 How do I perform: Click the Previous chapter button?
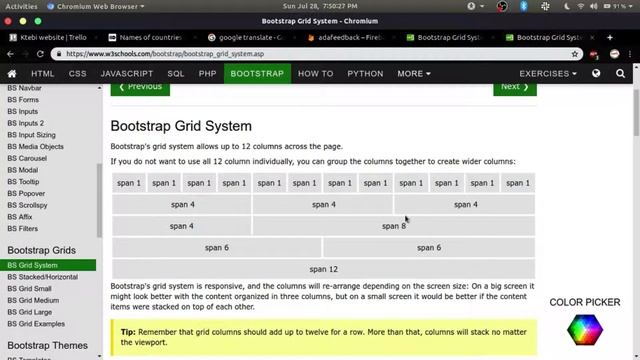point(140,89)
